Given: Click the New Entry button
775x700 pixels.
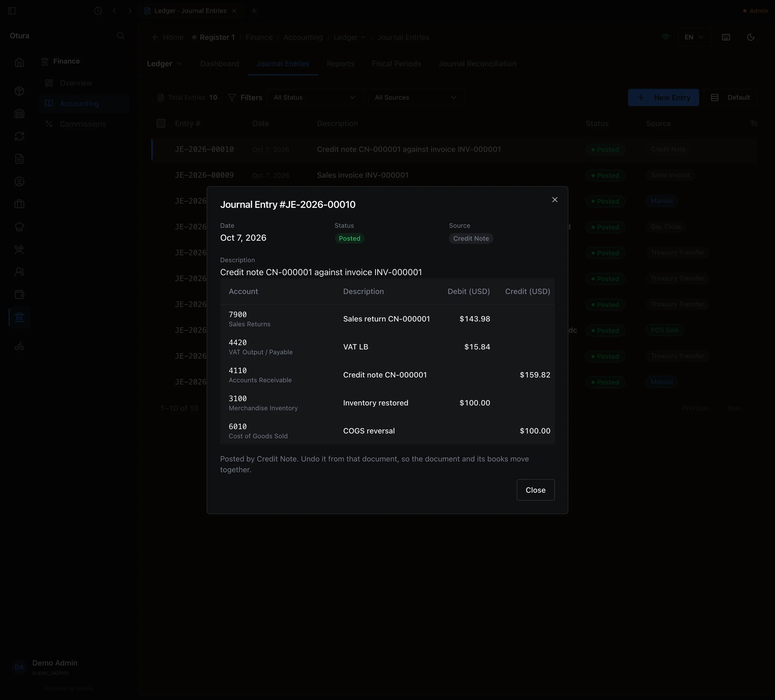Looking at the screenshot, I should tap(663, 98).
